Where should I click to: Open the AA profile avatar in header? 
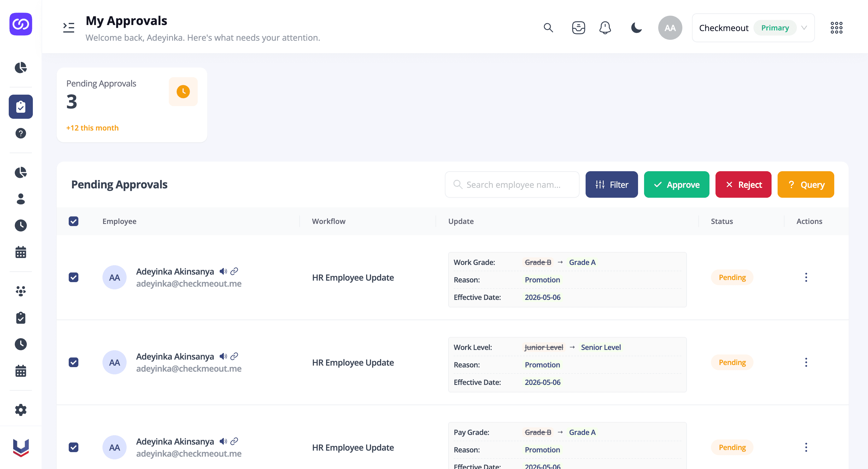point(670,28)
